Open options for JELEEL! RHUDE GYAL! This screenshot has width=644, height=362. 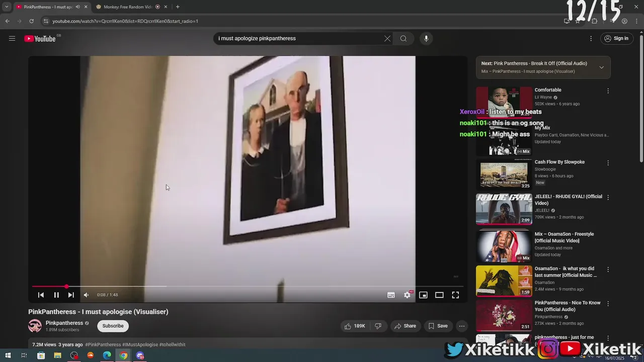coord(608,198)
